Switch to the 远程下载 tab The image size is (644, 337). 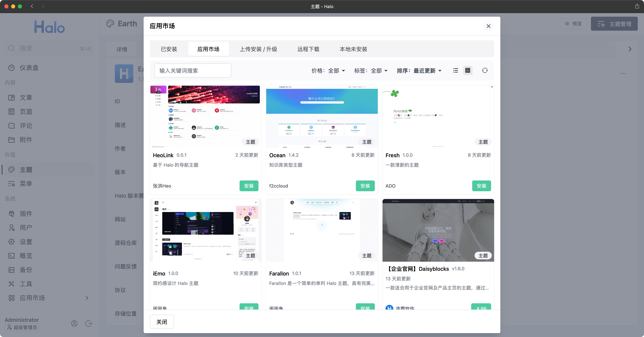pyautogui.click(x=308, y=49)
